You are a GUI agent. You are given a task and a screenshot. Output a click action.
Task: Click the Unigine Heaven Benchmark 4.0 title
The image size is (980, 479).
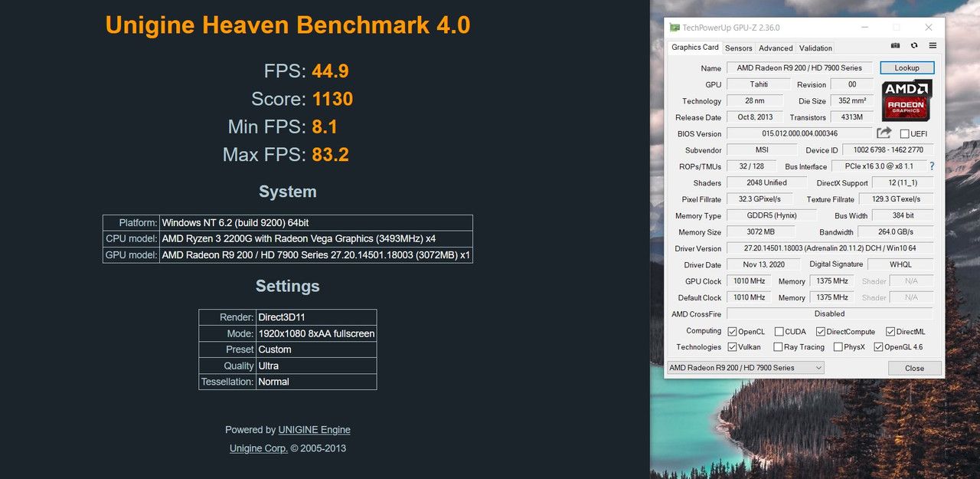(x=288, y=25)
